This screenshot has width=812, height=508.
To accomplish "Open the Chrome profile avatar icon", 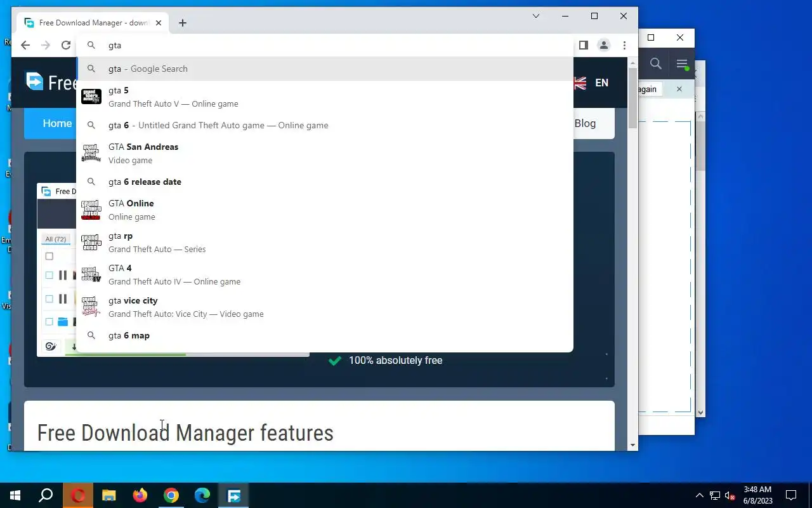I will pos(604,45).
